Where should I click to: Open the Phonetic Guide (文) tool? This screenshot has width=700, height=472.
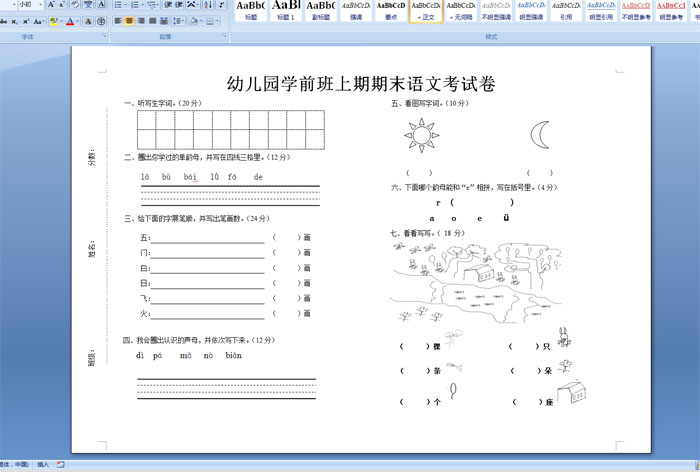pos(88,5)
